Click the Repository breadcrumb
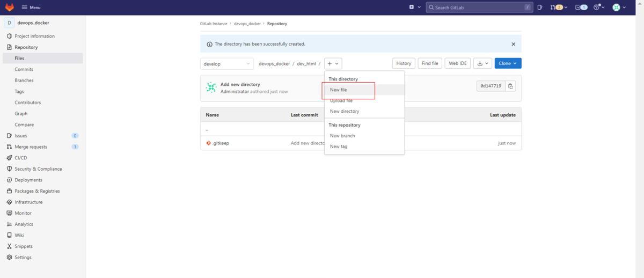 click(277, 24)
